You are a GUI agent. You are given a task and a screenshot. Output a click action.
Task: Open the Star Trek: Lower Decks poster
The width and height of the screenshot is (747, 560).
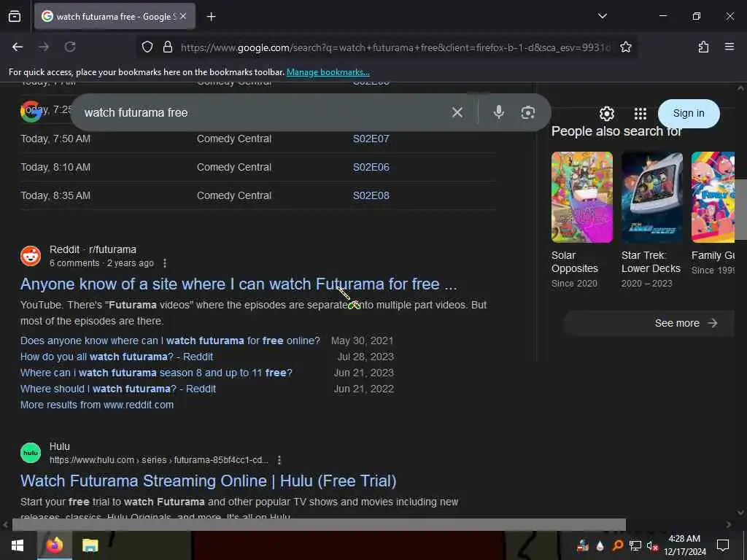[x=651, y=197]
